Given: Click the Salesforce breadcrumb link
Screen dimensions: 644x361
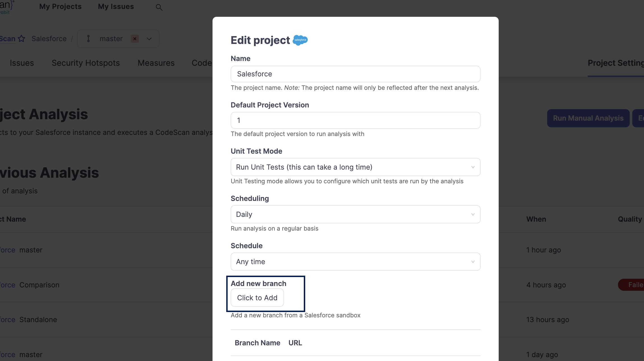Looking at the screenshot, I should click(x=49, y=39).
